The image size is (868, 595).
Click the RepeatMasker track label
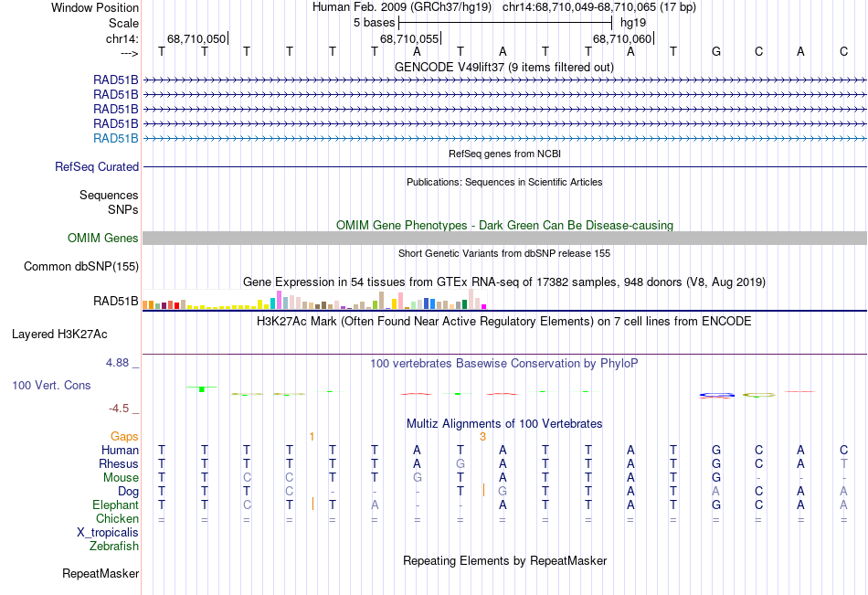[x=101, y=574]
